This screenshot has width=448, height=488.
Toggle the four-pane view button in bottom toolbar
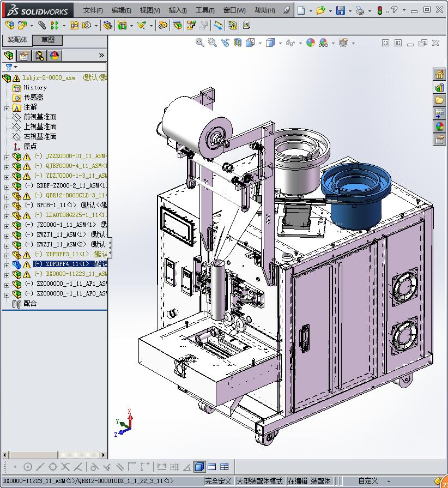[225, 467]
